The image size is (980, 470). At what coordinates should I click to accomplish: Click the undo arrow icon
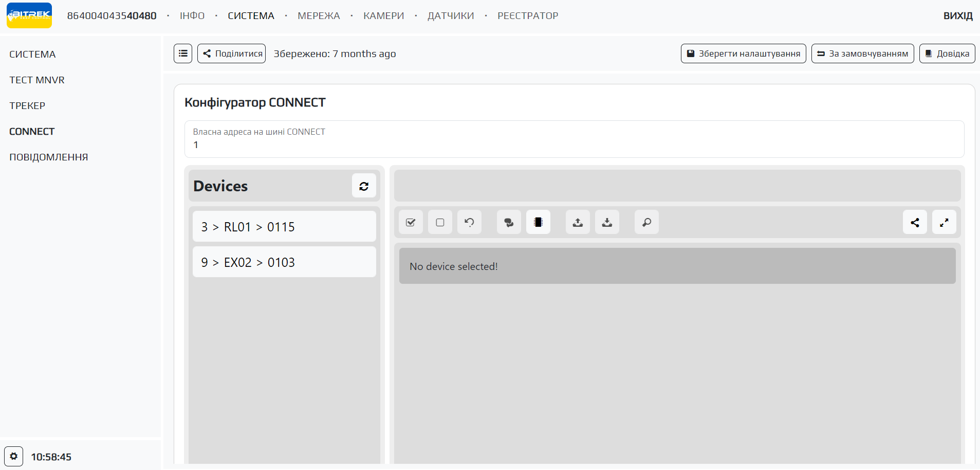[469, 223]
